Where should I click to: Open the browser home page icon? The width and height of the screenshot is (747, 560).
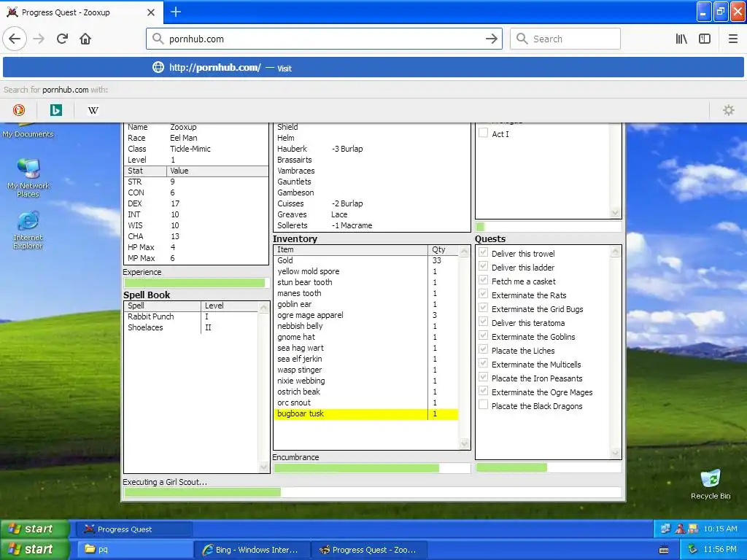(x=85, y=39)
